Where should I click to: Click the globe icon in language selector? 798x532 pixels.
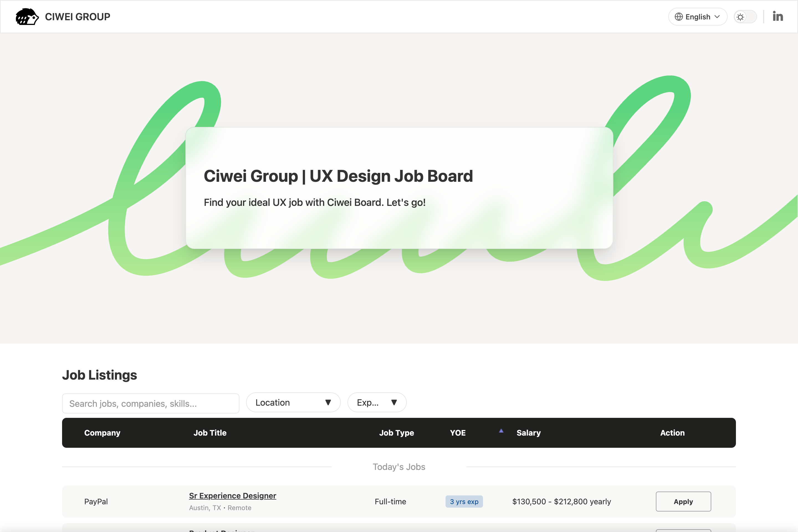pyautogui.click(x=679, y=17)
